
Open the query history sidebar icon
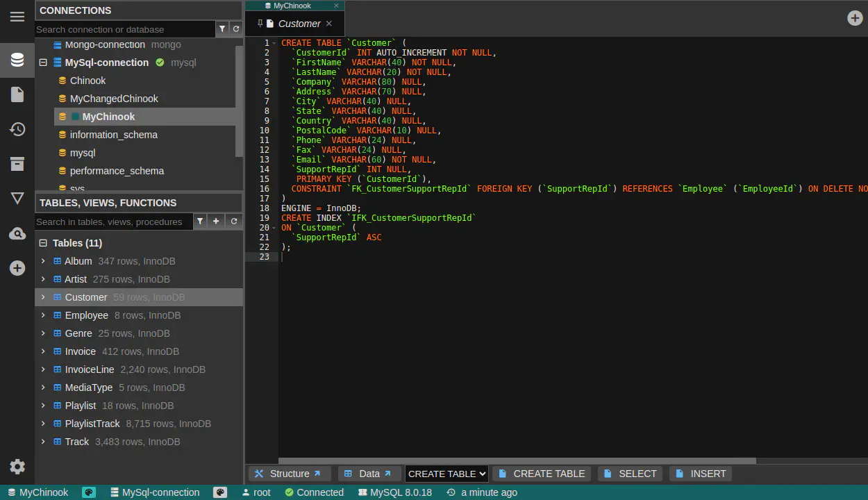[17, 129]
